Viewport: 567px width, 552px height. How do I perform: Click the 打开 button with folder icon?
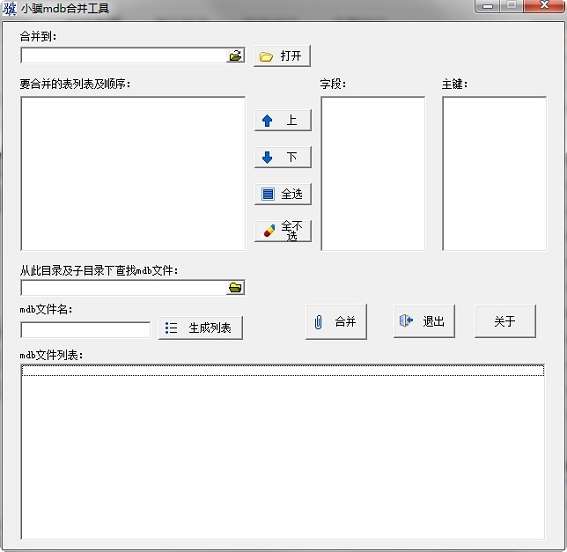click(x=282, y=56)
